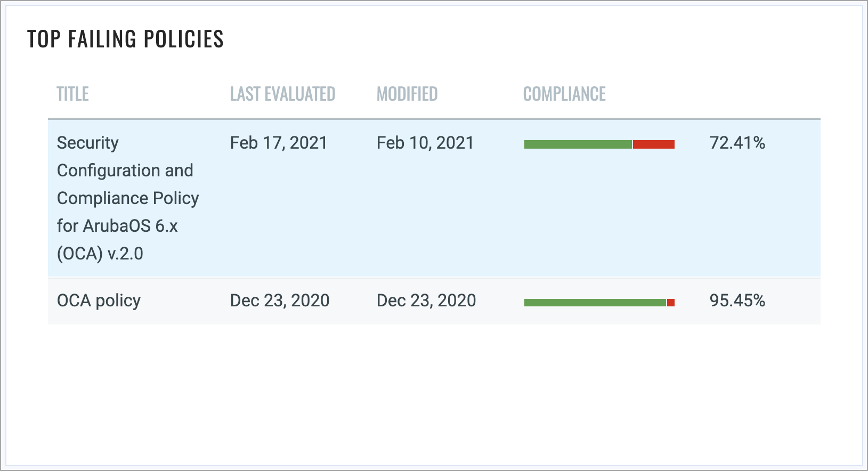This screenshot has height=471, width=868.
Task: Click the OCA policy last evaluated Dec 23, 2020
Action: pyautogui.click(x=280, y=301)
